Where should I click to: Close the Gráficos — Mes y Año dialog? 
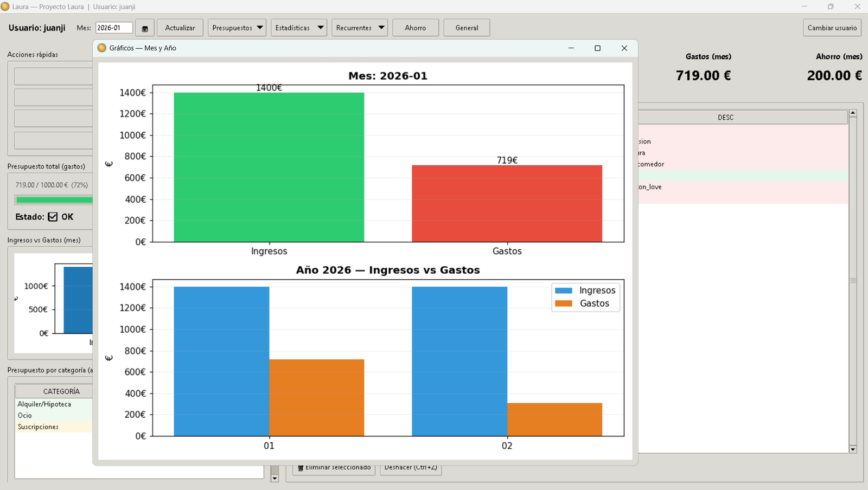point(624,48)
